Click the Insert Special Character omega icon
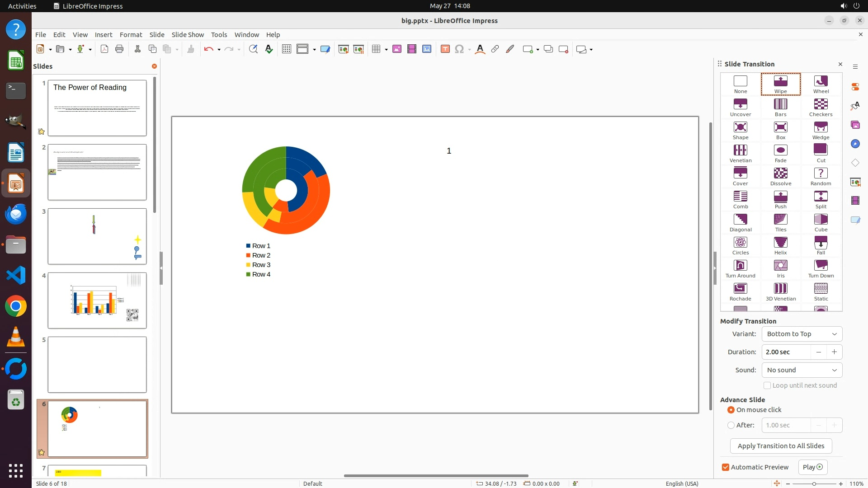This screenshot has width=868, height=488. click(459, 49)
